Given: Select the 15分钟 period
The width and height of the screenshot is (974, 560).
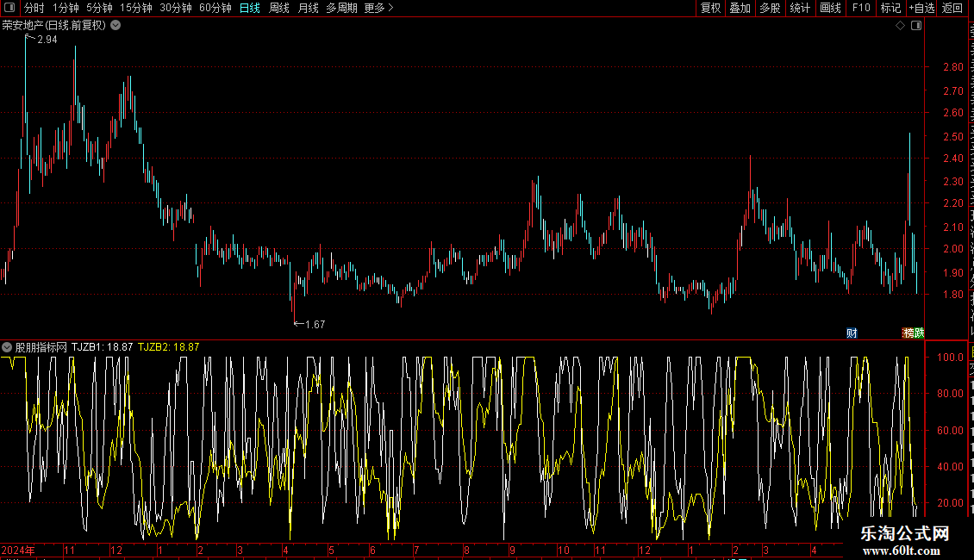Looking at the screenshot, I should pyautogui.click(x=136, y=8).
